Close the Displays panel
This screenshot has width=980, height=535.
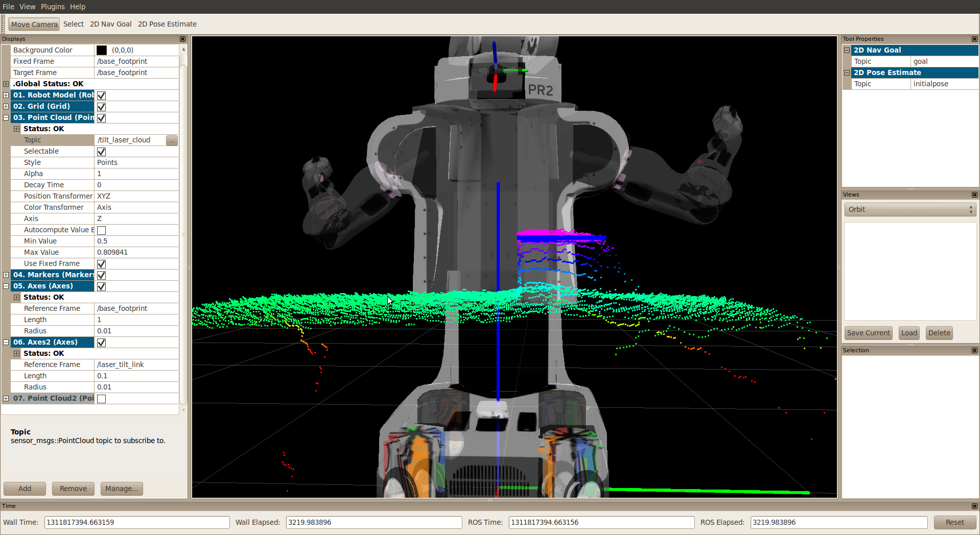pyautogui.click(x=182, y=39)
